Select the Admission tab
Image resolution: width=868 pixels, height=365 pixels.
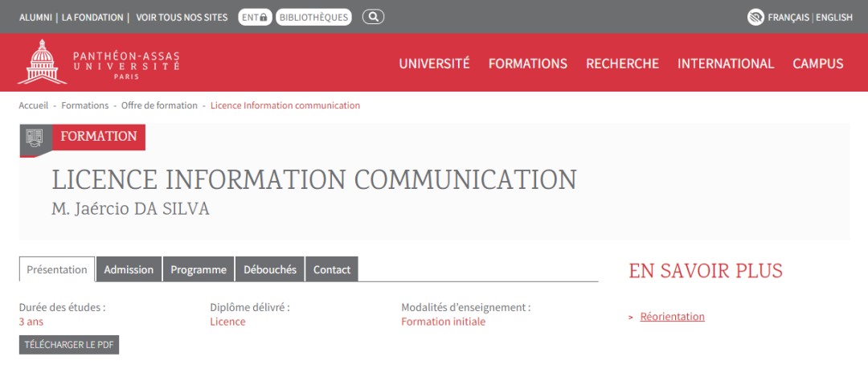[129, 269]
